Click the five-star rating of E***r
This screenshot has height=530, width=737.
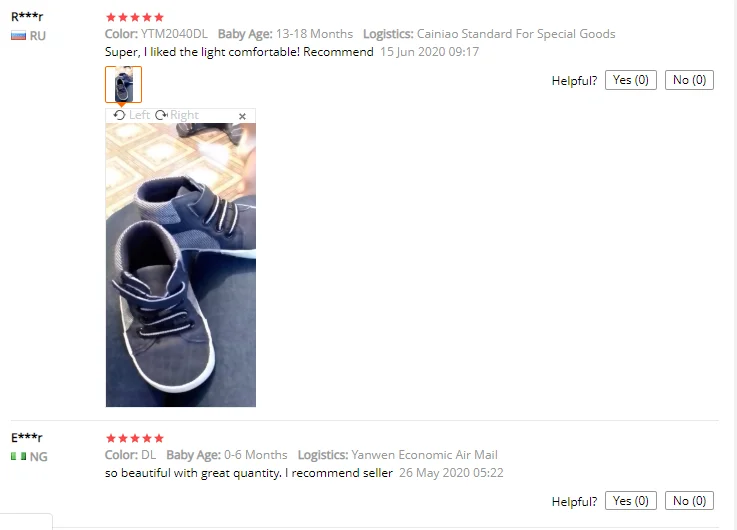pyautogui.click(x=135, y=438)
